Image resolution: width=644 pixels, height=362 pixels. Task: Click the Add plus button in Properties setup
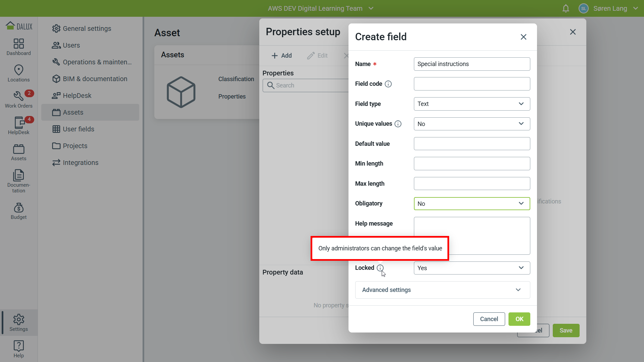[x=281, y=56]
